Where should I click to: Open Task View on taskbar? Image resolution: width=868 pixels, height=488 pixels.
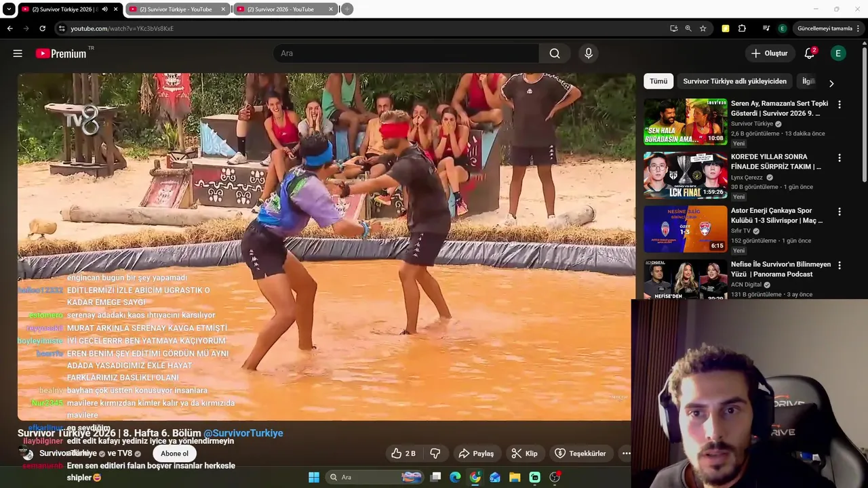tap(436, 477)
